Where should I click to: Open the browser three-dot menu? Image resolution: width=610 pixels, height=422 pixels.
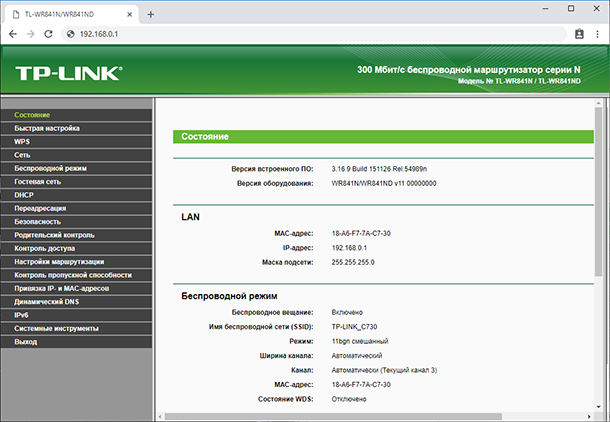[x=597, y=34]
